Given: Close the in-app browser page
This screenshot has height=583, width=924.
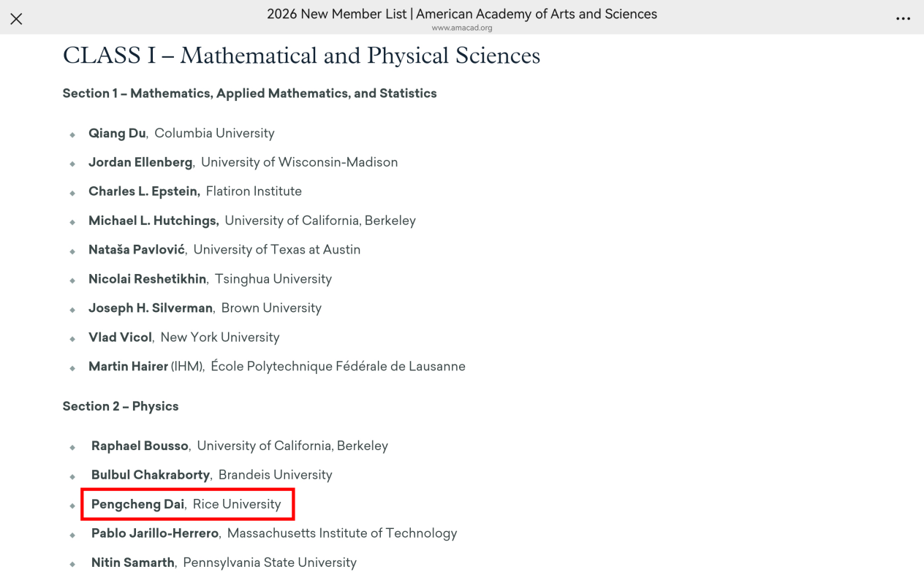Looking at the screenshot, I should click(x=16, y=19).
